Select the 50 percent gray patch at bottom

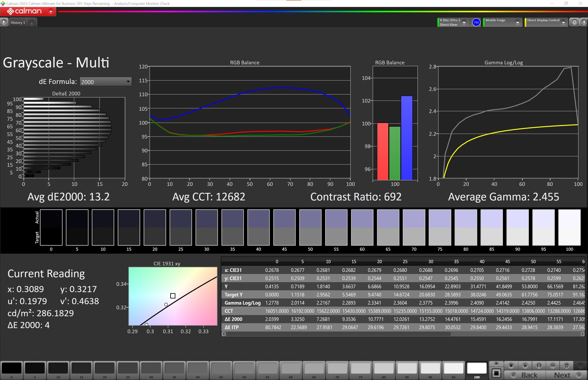pos(244,369)
